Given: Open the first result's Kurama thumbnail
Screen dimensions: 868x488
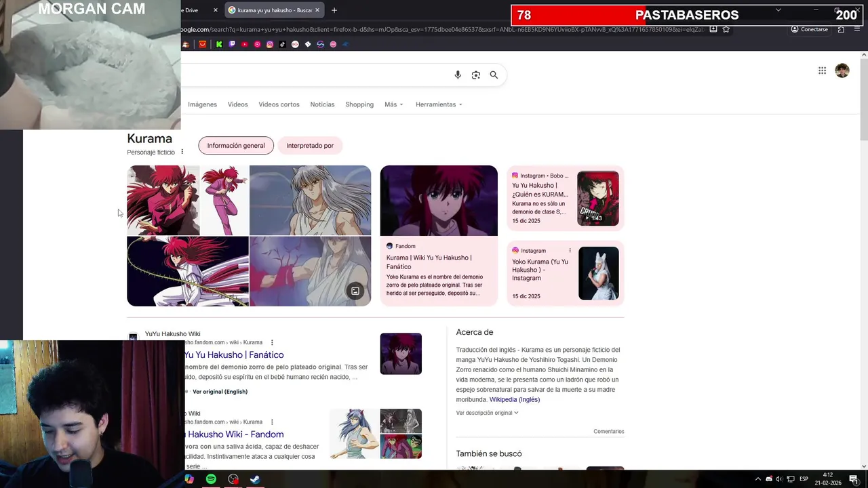Looking at the screenshot, I should pos(401,354).
